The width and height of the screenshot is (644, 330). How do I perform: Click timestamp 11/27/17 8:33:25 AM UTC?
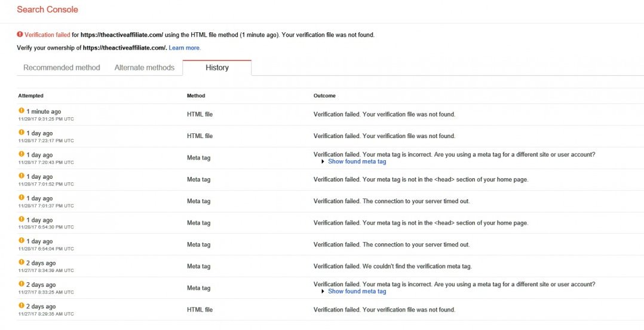tap(46, 292)
